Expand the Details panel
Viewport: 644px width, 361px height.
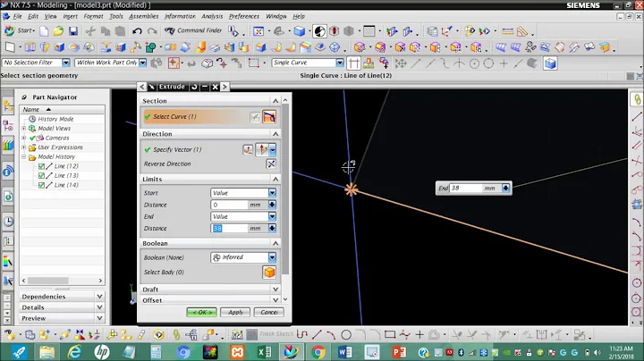point(100,307)
